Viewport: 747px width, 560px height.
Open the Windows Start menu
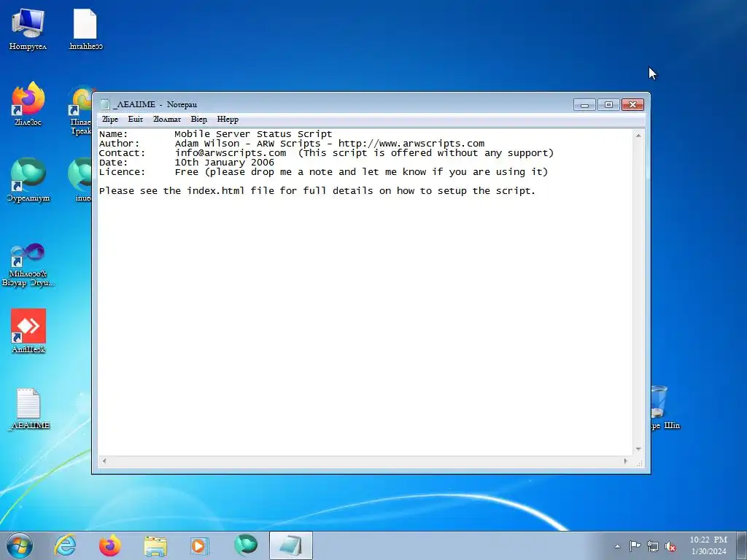[20, 545]
